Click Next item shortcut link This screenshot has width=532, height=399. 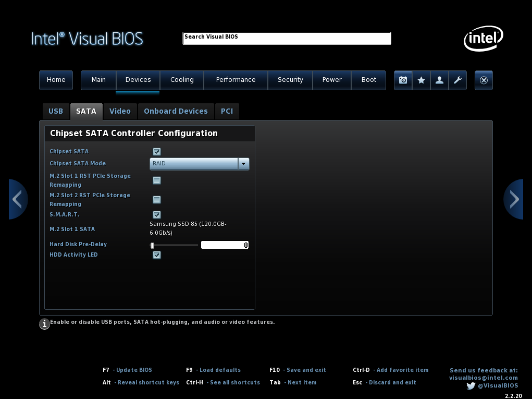[x=302, y=382]
